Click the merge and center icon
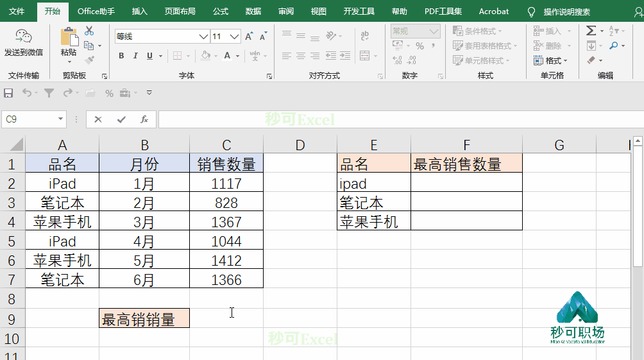Image resolution: width=644 pixels, height=360 pixels. 365,56
